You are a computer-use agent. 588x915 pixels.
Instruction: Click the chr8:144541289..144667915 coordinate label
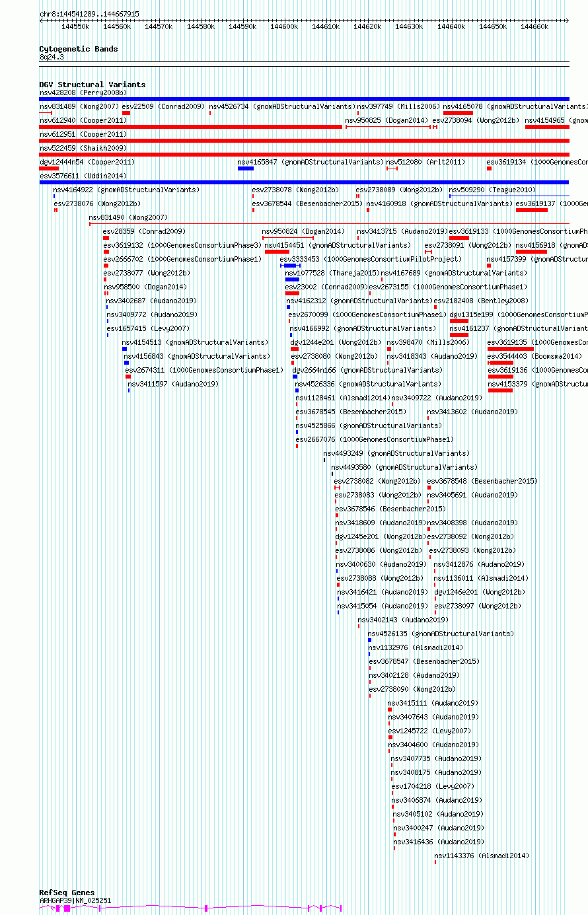(x=89, y=14)
